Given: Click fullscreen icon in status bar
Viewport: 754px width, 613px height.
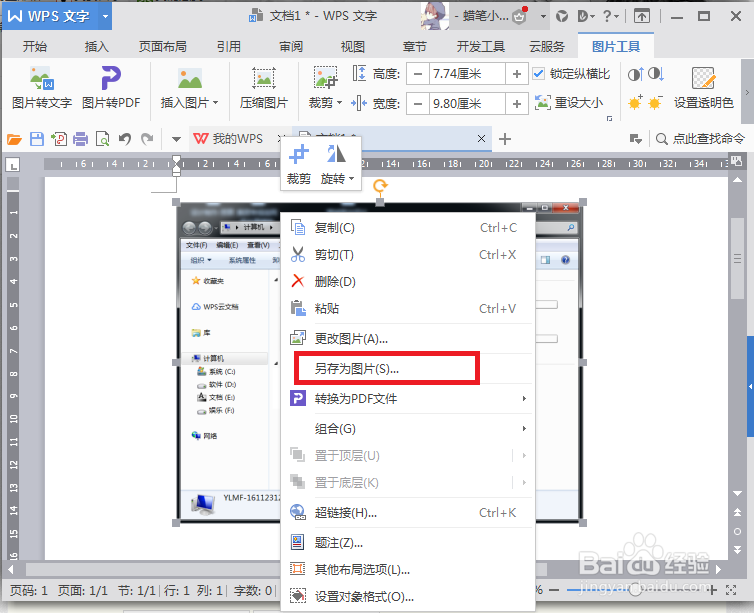Looking at the screenshot, I should coord(731,590).
